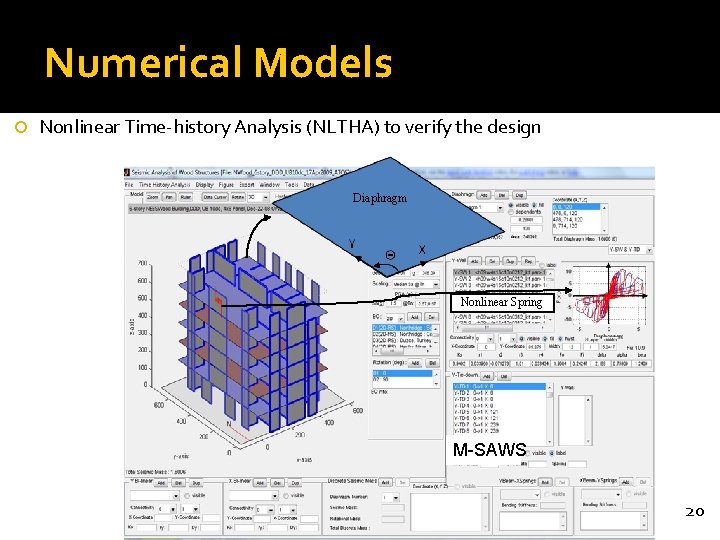Viewport: 720px width, 540px height.
Task: Click the Y-Wall Width input field
Action: (572, 347)
